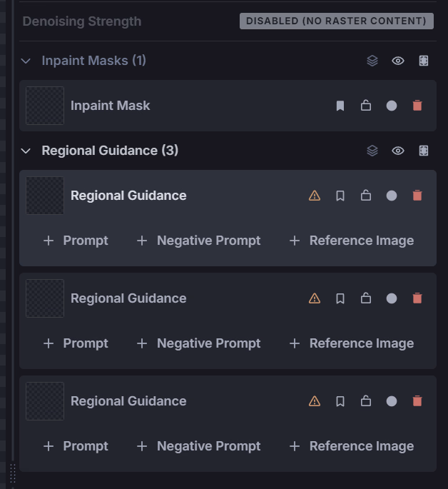Open the fill color swatch for Inpaint Mask
The height and width of the screenshot is (489, 448).
tap(392, 106)
